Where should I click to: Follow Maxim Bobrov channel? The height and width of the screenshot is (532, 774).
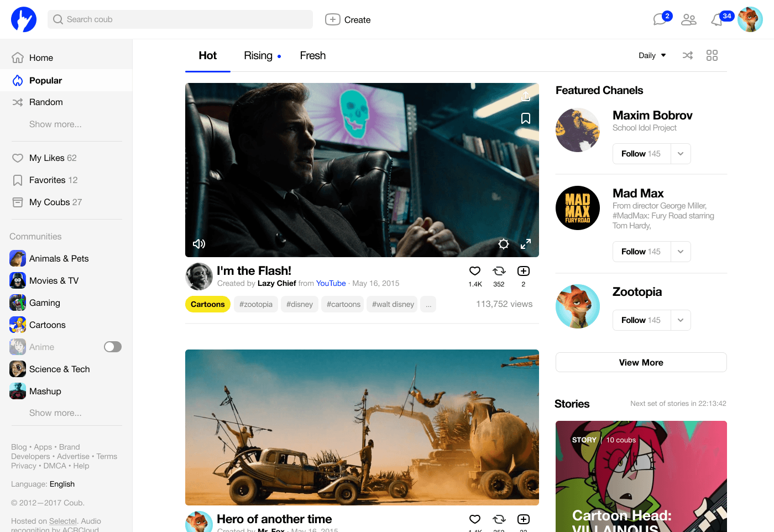coord(641,154)
